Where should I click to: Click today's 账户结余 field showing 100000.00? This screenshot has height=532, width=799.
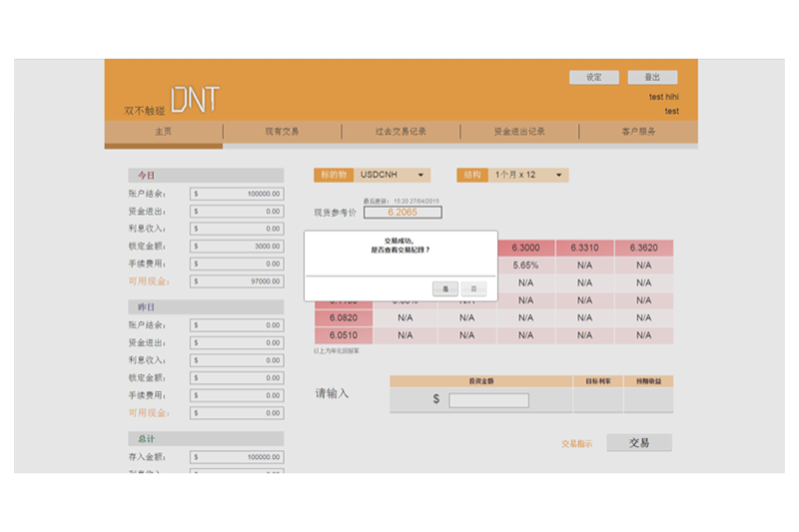click(x=237, y=194)
